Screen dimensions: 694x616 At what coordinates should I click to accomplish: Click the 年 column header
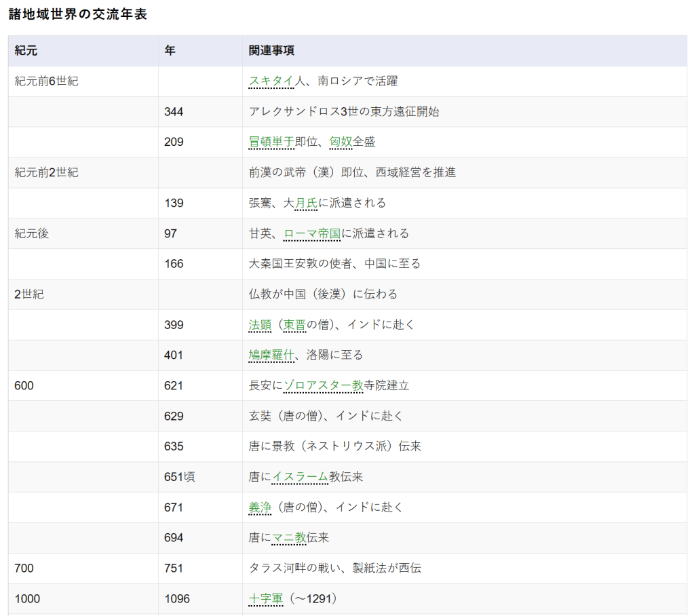(170, 51)
